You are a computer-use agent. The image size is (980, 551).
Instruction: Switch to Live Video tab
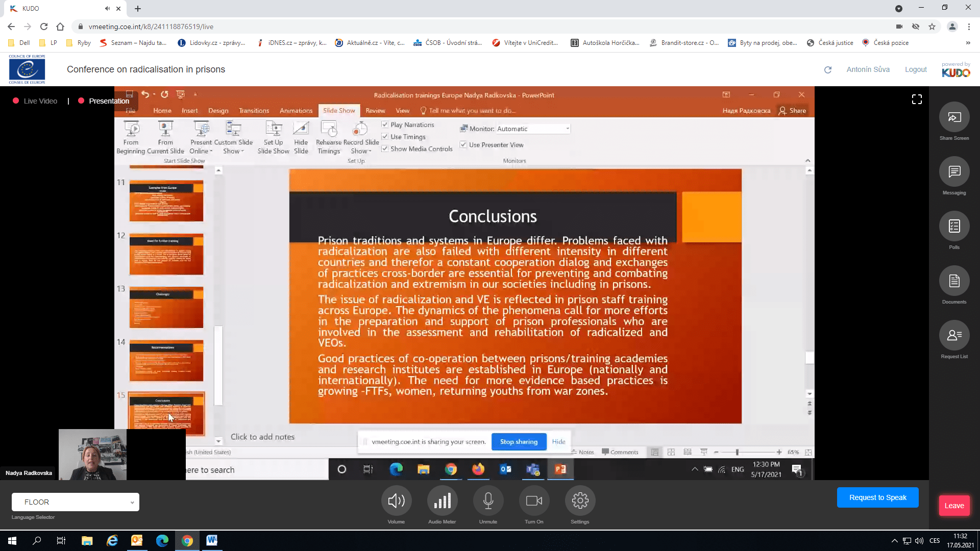tap(40, 101)
